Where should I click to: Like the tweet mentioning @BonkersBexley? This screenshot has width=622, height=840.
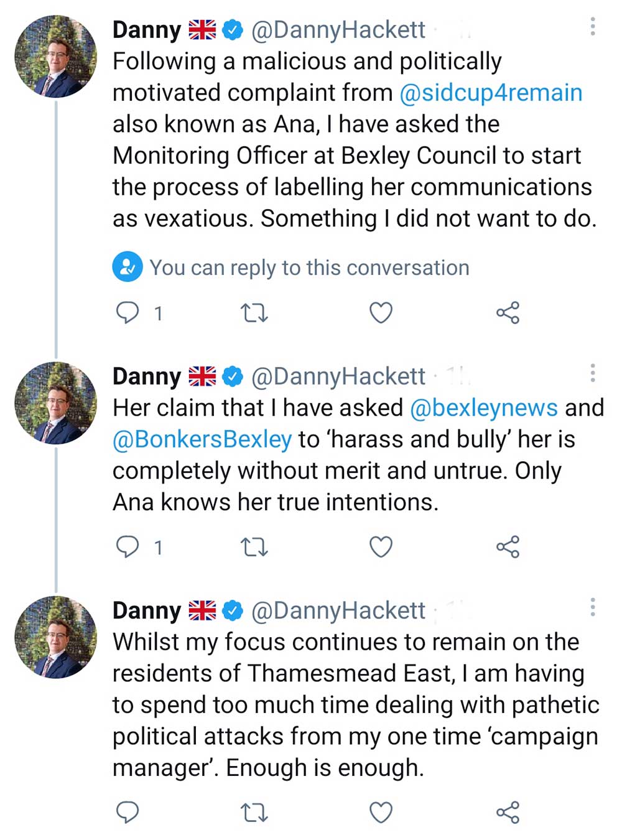pos(381,548)
